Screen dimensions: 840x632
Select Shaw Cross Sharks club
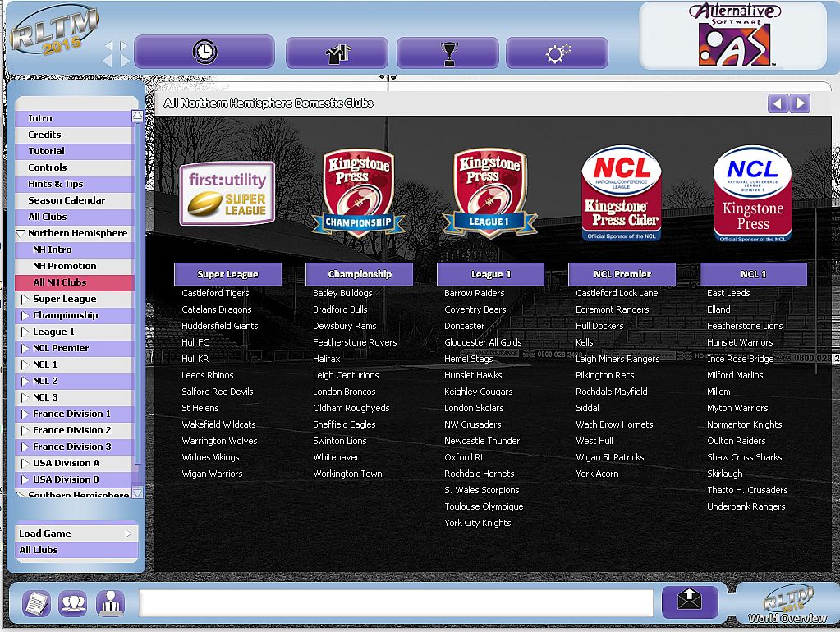pos(745,457)
